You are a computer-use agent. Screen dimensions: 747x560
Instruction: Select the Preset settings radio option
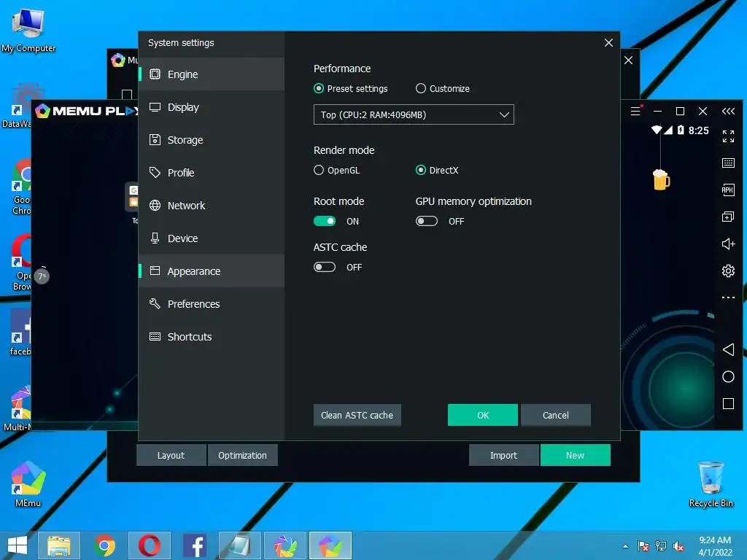pos(351,88)
